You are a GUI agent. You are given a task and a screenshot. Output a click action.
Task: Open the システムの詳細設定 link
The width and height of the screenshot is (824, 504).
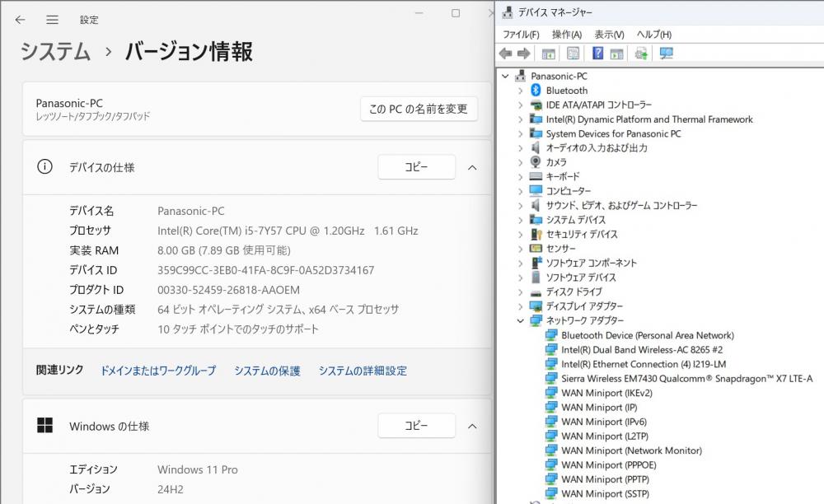tap(363, 371)
